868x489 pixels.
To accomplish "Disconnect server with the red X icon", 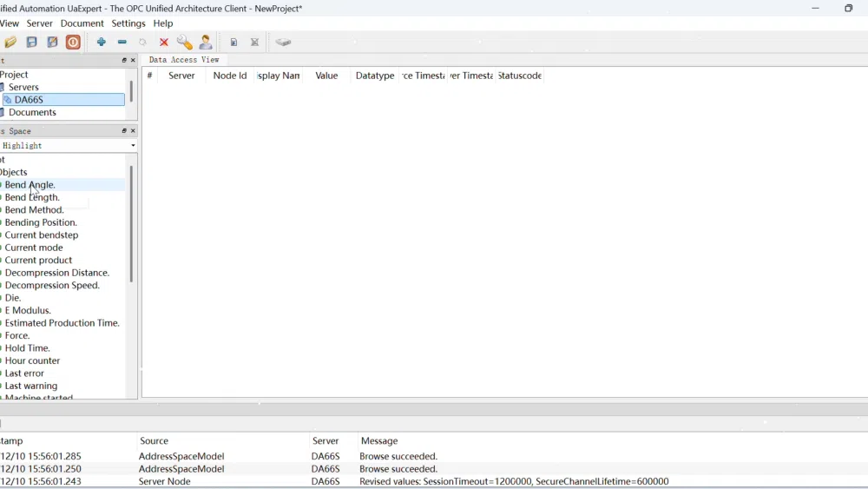I will (164, 42).
